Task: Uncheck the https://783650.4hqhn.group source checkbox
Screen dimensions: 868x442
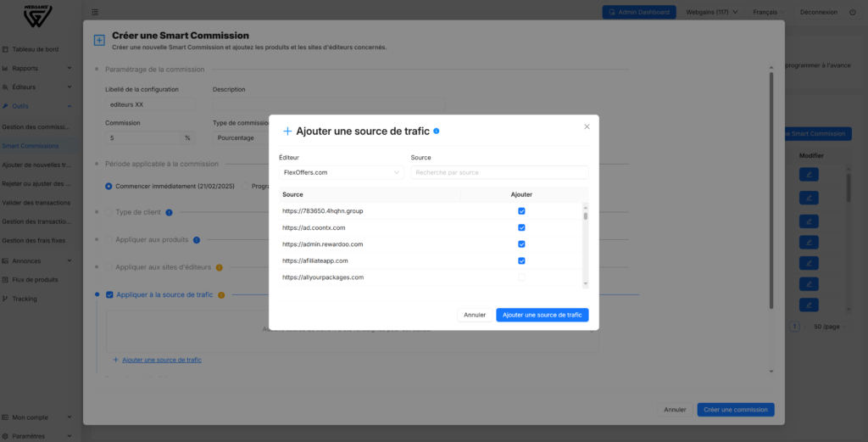Action: tap(521, 211)
